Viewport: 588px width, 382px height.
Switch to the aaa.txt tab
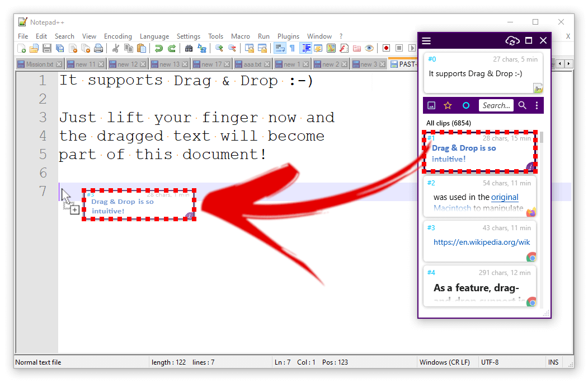252,64
